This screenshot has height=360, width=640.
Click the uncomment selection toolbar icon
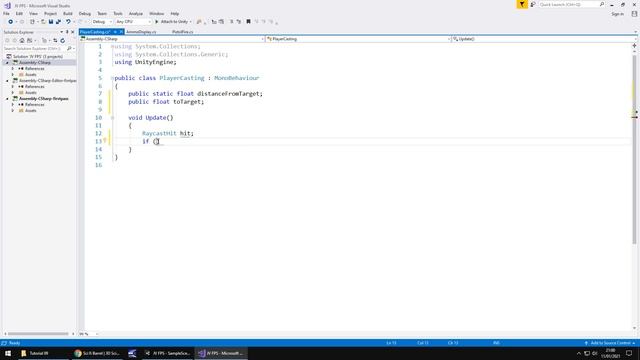(239, 22)
